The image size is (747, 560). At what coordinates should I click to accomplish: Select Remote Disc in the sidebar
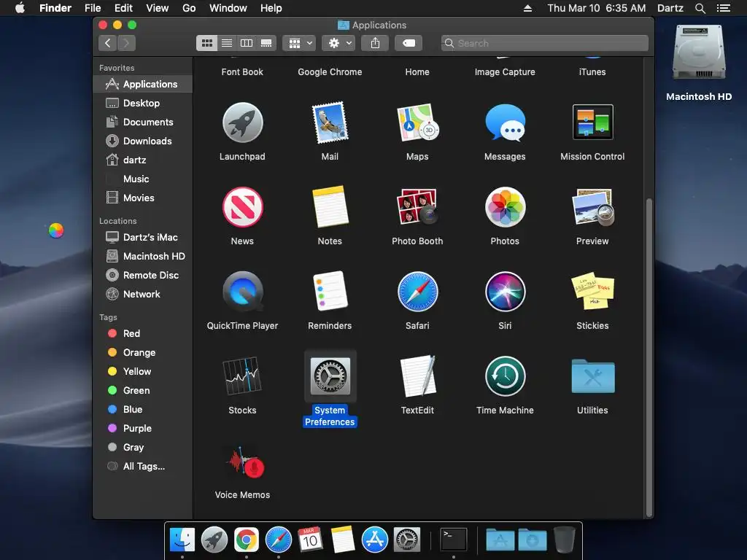[143, 275]
